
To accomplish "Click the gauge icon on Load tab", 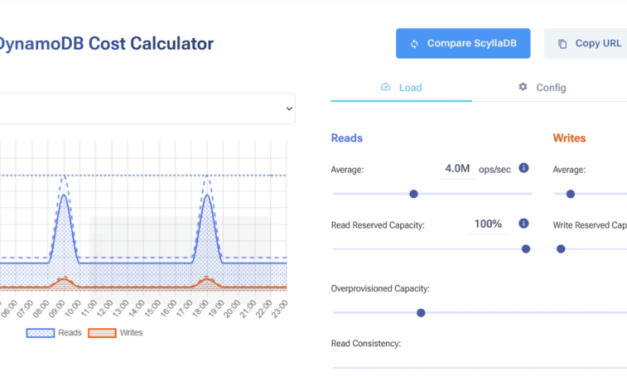I will 385,87.
